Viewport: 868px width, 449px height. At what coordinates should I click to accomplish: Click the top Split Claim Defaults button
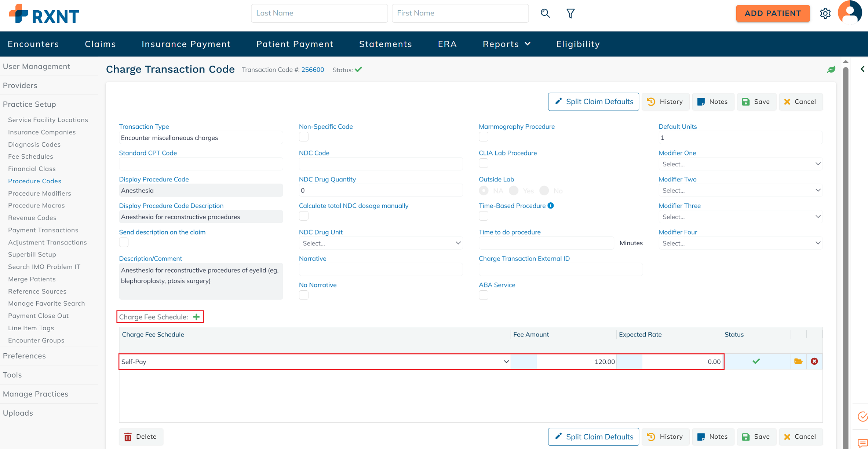(x=593, y=102)
